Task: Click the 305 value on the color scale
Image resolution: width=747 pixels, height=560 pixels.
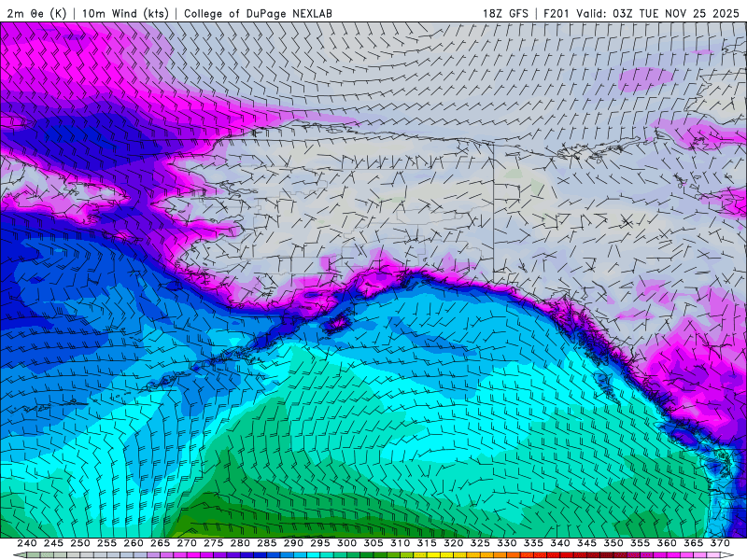Action: 373,543
